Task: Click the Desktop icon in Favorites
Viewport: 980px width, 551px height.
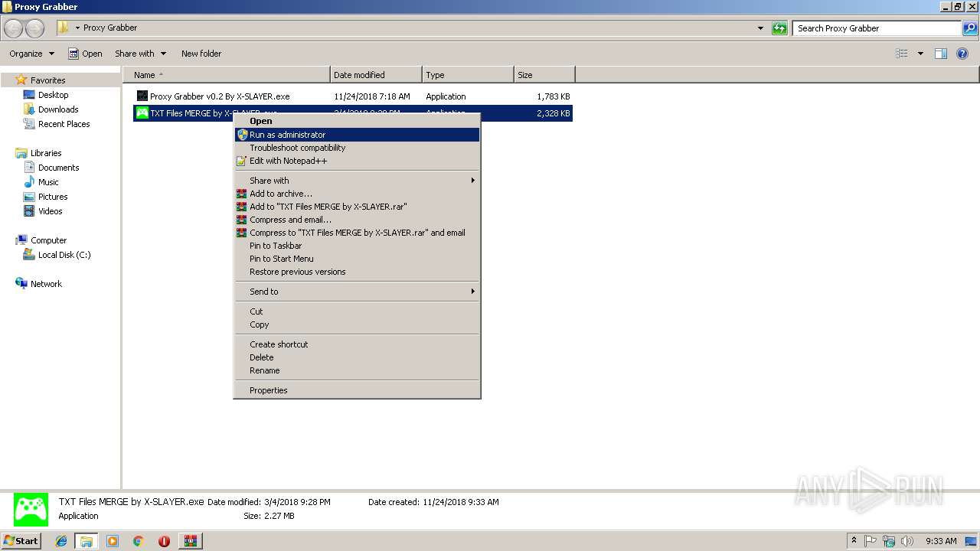Action: point(29,95)
